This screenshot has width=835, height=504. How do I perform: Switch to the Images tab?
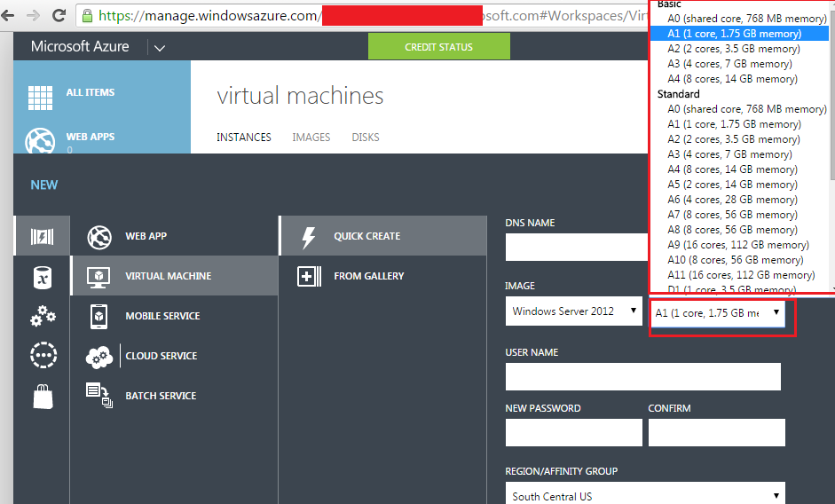(311, 138)
